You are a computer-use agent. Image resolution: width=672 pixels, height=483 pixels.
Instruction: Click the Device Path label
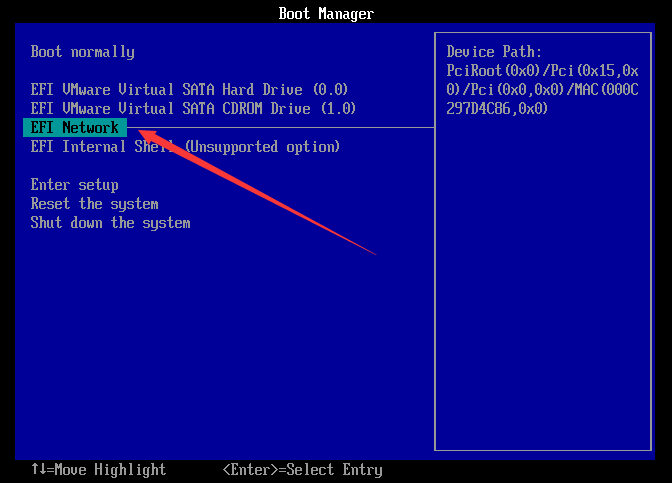point(494,52)
